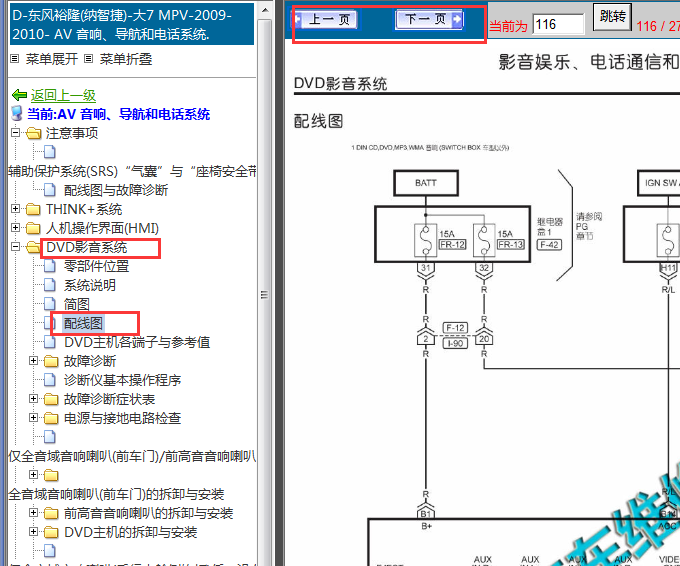Viewport: 680px width, 566px height.
Task: Open the 配线图与故障诊断 document icon
Action: tap(50, 190)
